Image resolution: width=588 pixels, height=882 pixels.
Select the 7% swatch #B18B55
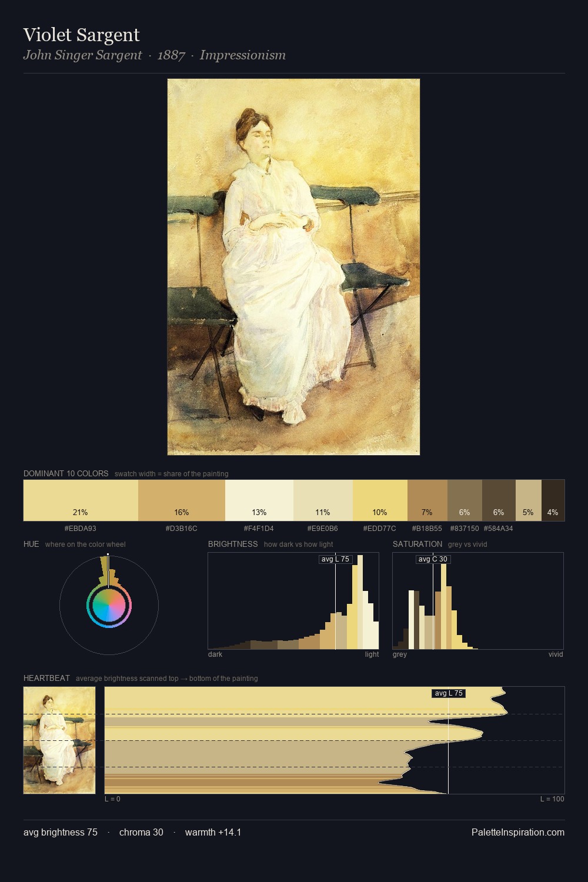[427, 500]
